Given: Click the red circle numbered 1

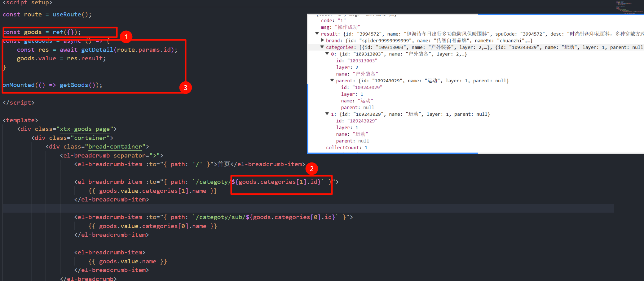Looking at the screenshot, I should (x=126, y=37).
